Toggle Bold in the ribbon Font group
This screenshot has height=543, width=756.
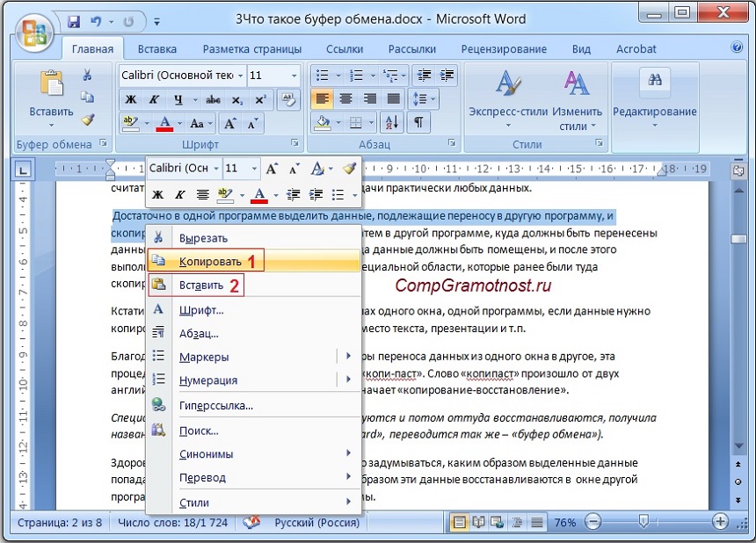point(131,100)
